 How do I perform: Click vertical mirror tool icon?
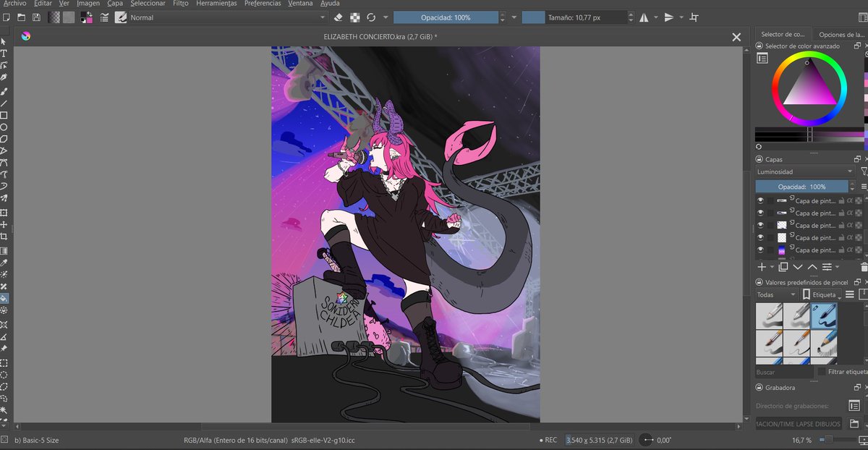[x=669, y=17]
